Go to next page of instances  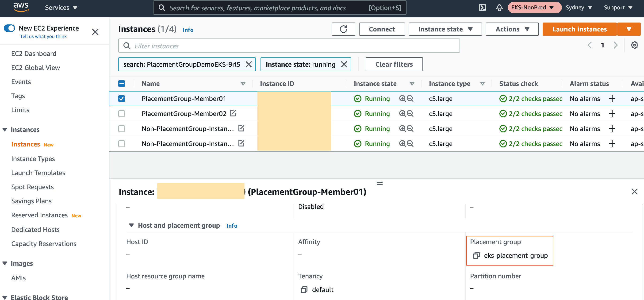click(x=616, y=45)
